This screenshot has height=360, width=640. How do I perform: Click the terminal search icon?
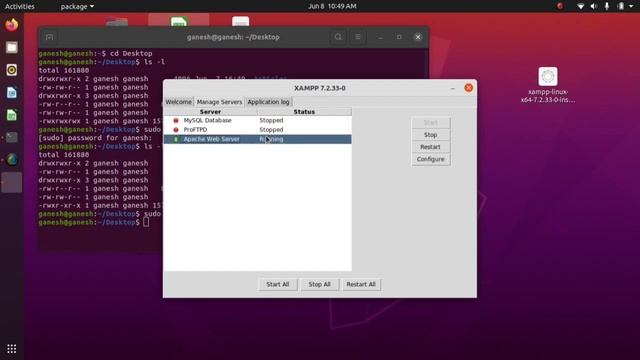point(338,37)
